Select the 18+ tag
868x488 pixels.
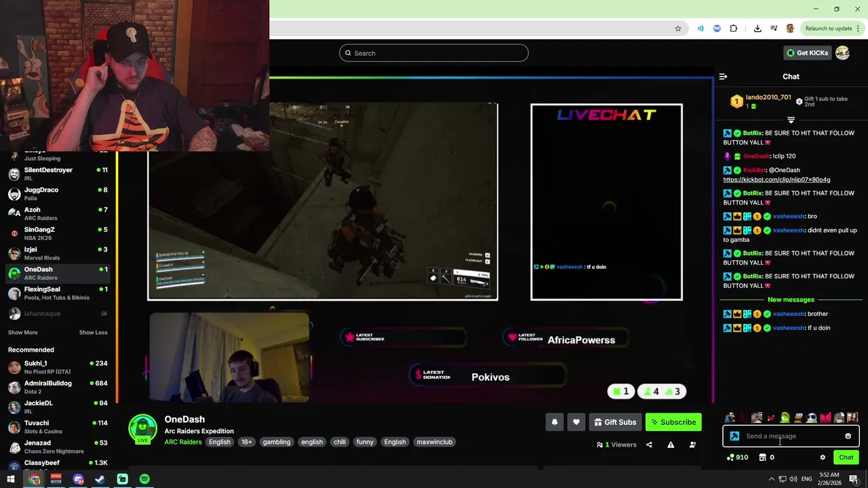point(246,442)
